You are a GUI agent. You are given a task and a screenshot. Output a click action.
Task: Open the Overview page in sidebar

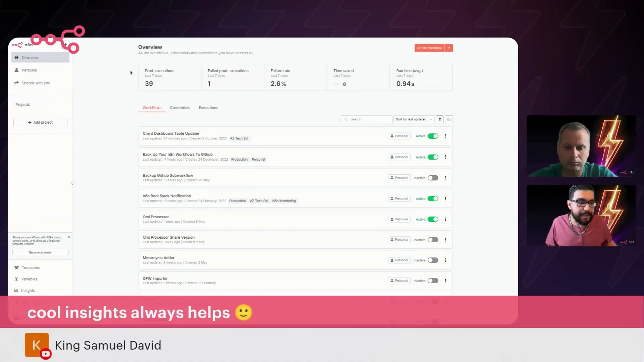coord(40,57)
